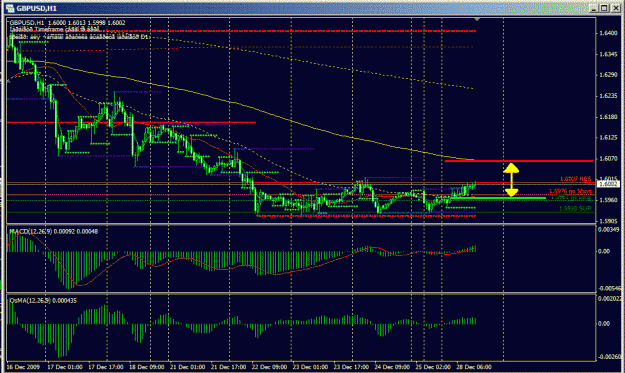Viewport: 625px width, 373px height.
Task: Click the 28 Dec 06:00 time label
Action: point(474,367)
